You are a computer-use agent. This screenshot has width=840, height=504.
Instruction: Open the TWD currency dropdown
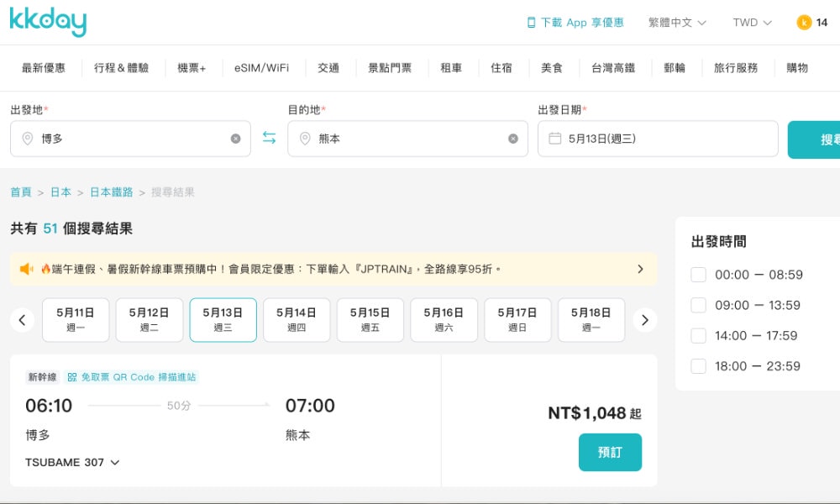pos(752,23)
